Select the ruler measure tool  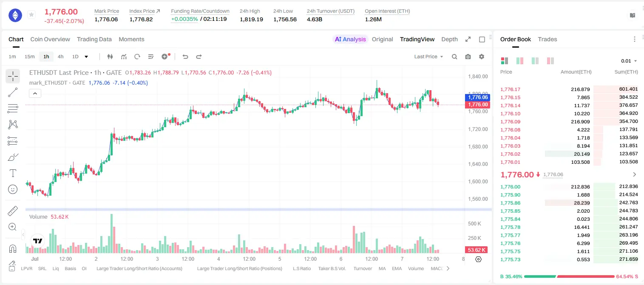(x=13, y=211)
